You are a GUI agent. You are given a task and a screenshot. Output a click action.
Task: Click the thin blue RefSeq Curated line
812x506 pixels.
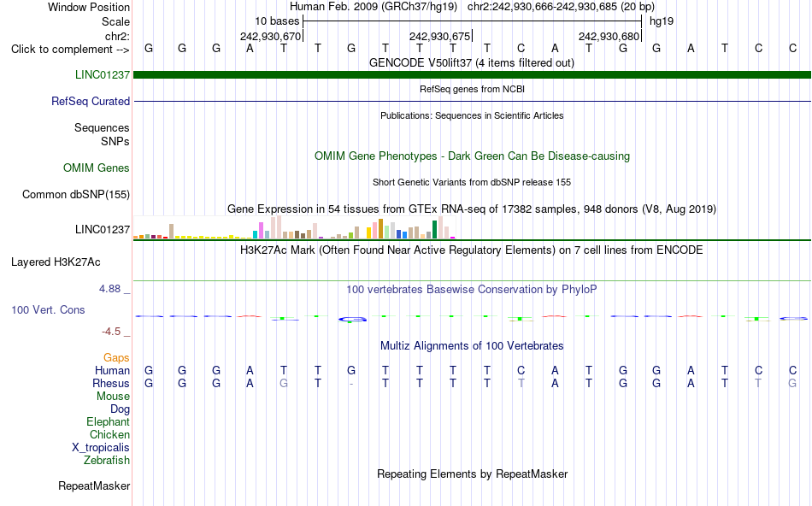pos(472,101)
